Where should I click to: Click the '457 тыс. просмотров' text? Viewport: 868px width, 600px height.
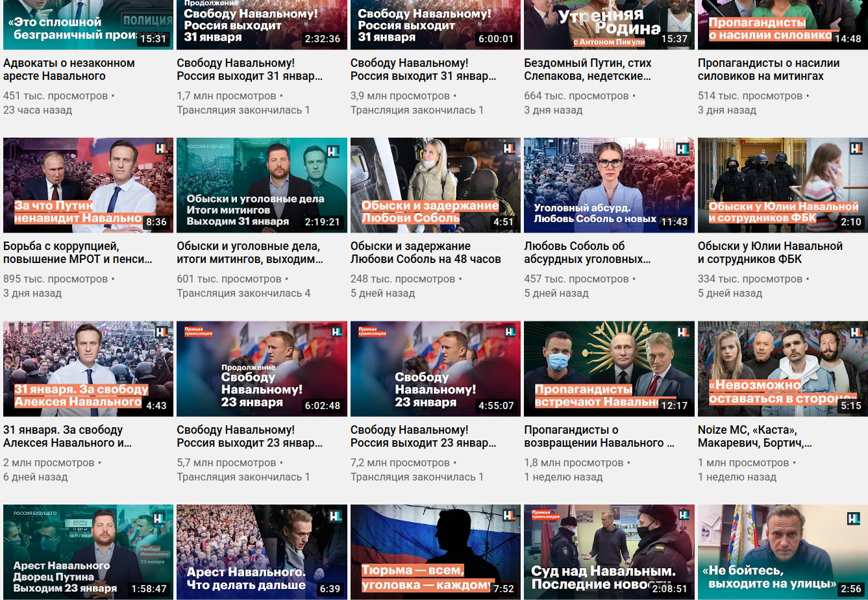point(577,279)
